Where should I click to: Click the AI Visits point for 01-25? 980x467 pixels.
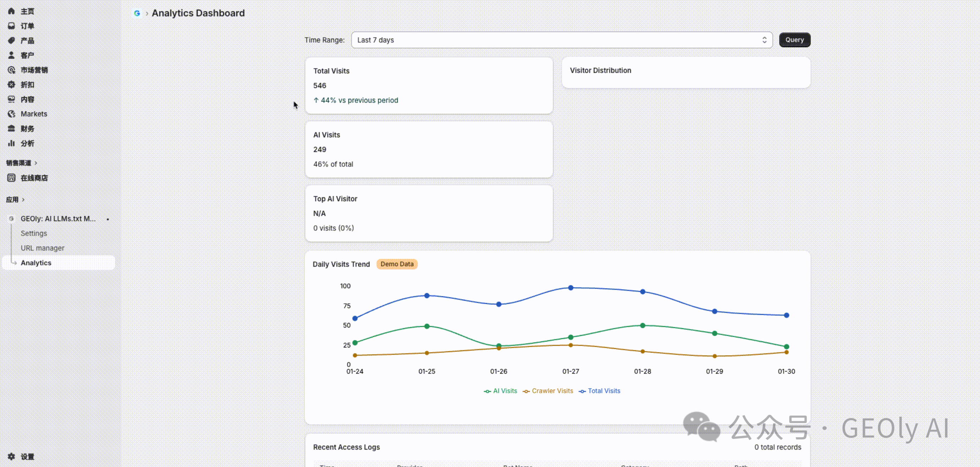pyautogui.click(x=427, y=326)
